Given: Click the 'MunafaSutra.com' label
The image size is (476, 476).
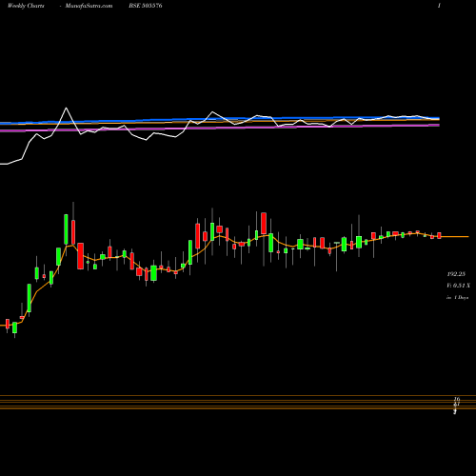Looking at the screenshot, I should 89,6.
